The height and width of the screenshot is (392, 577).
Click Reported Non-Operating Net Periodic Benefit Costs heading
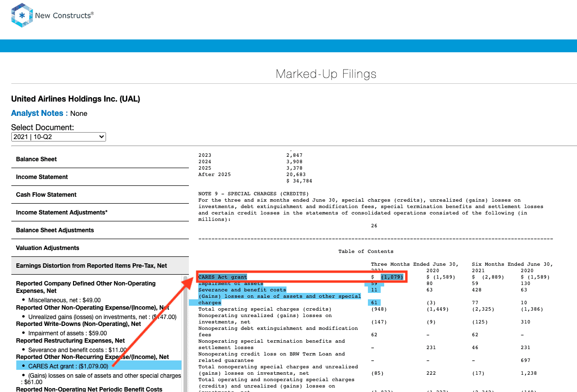89,389
